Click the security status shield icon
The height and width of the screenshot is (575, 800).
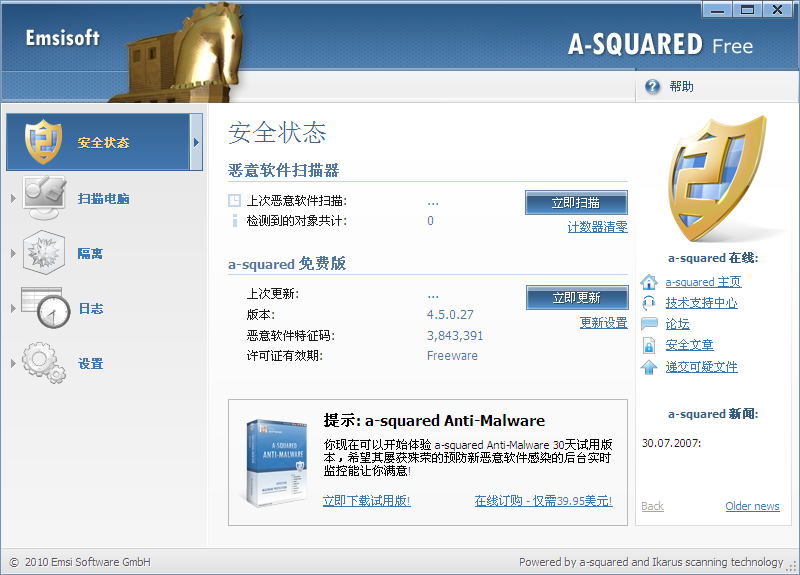tap(43, 142)
